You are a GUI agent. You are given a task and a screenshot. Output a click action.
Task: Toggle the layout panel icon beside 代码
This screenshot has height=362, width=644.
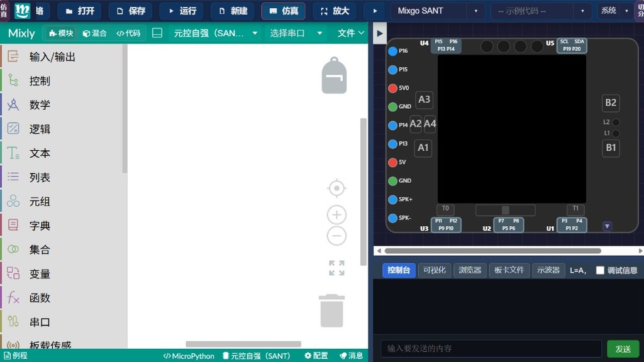[x=157, y=33]
